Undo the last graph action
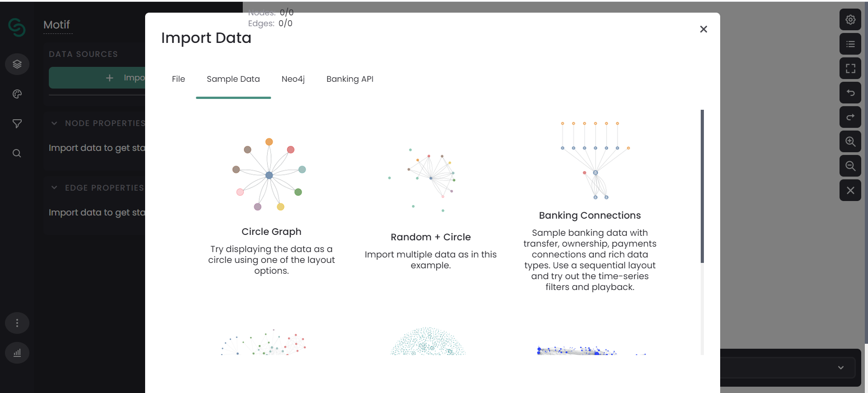Screen dimensions: 868x393 point(850,93)
